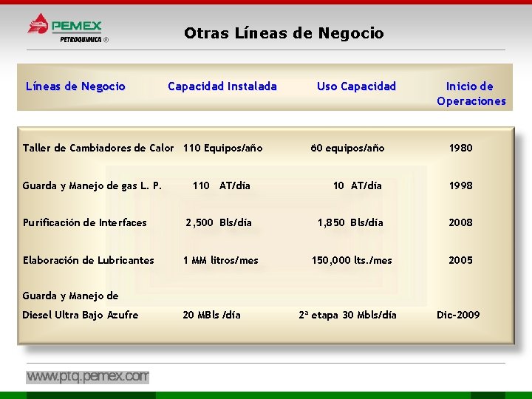
Task: Click the year '1998'
Action: [x=461, y=185]
